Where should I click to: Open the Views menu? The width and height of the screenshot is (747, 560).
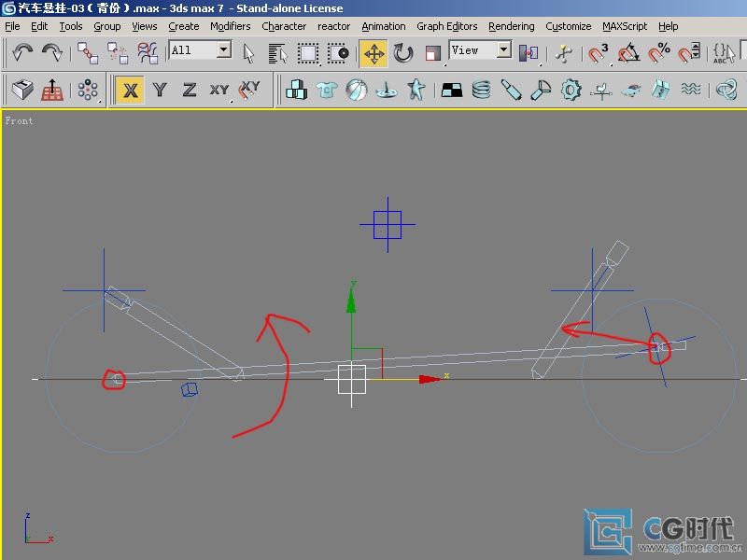pos(145,26)
